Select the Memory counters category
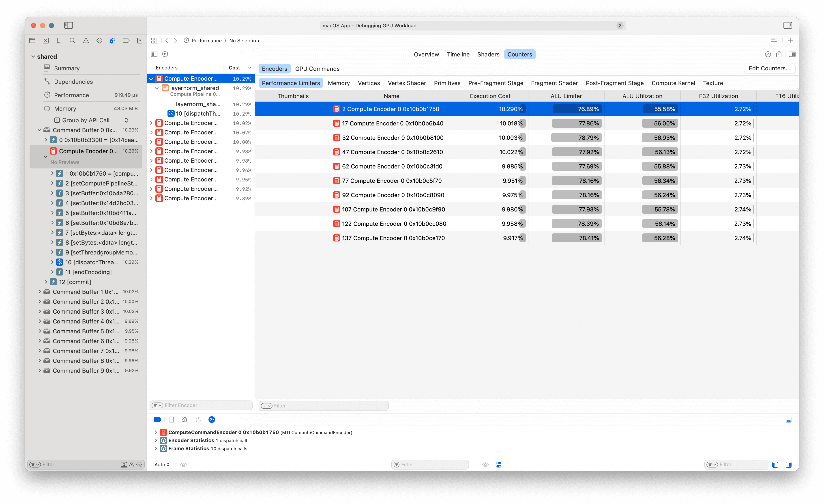 [339, 83]
